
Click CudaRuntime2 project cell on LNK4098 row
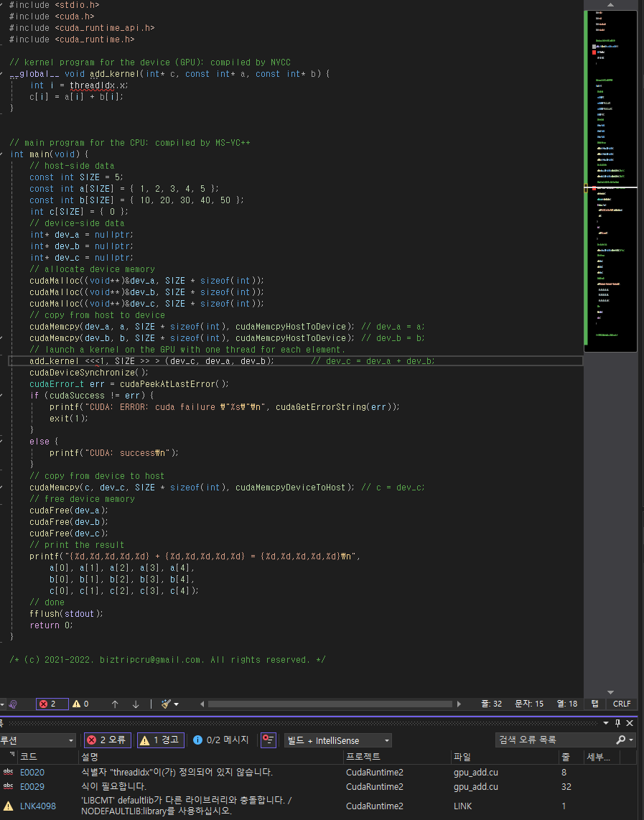(374, 806)
